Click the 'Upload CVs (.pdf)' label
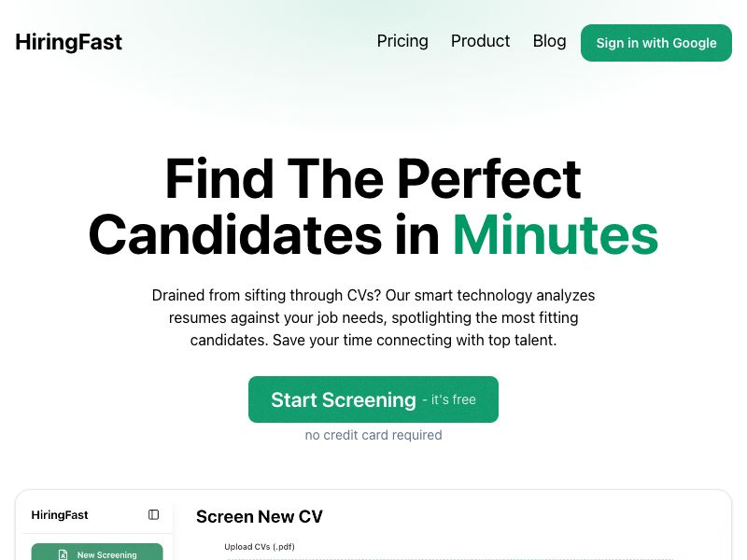This screenshot has width=747, height=560. pyautogui.click(x=259, y=547)
